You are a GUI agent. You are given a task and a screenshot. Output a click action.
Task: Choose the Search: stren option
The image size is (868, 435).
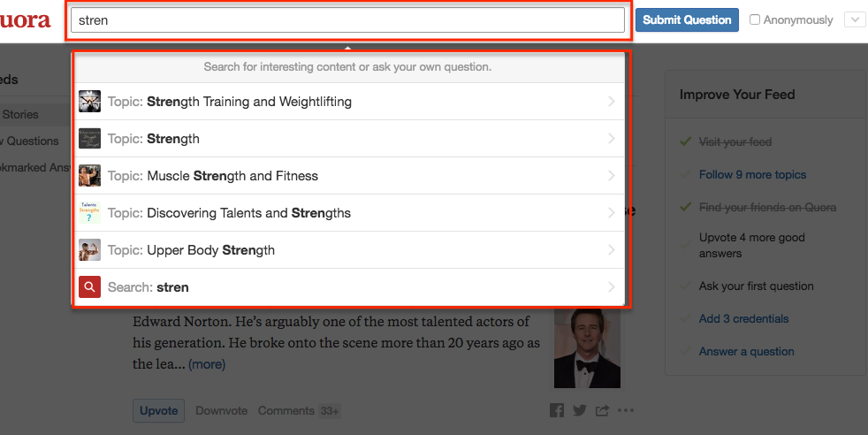coord(349,286)
